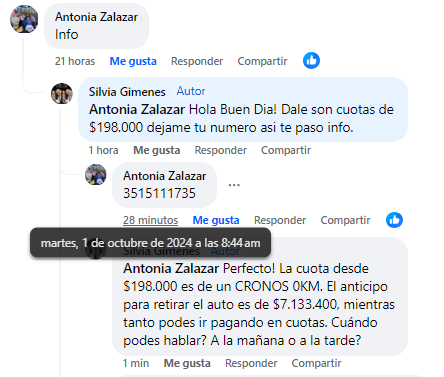Open Antonia Zalazar's avatar on phone number reply
The image size is (444, 377).
[96, 174]
